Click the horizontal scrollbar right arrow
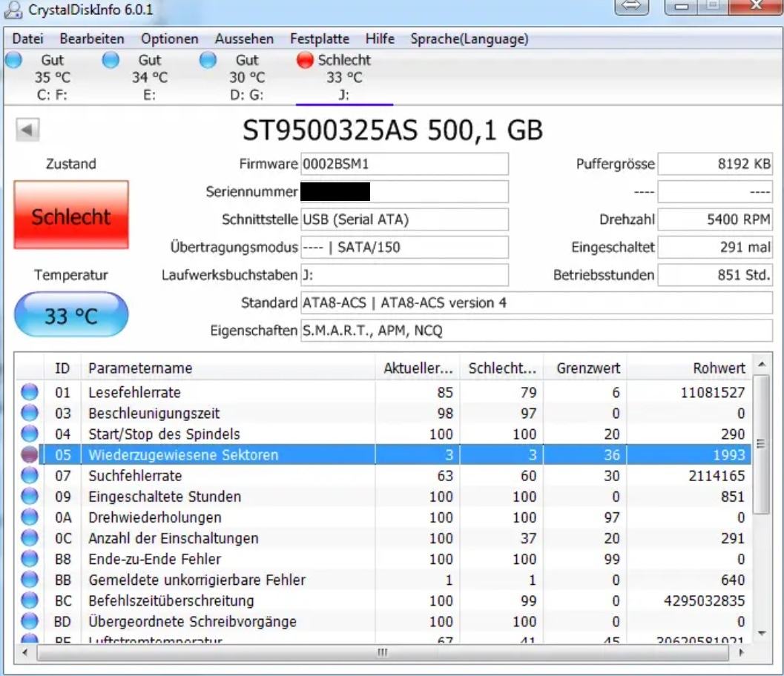 tap(741, 652)
